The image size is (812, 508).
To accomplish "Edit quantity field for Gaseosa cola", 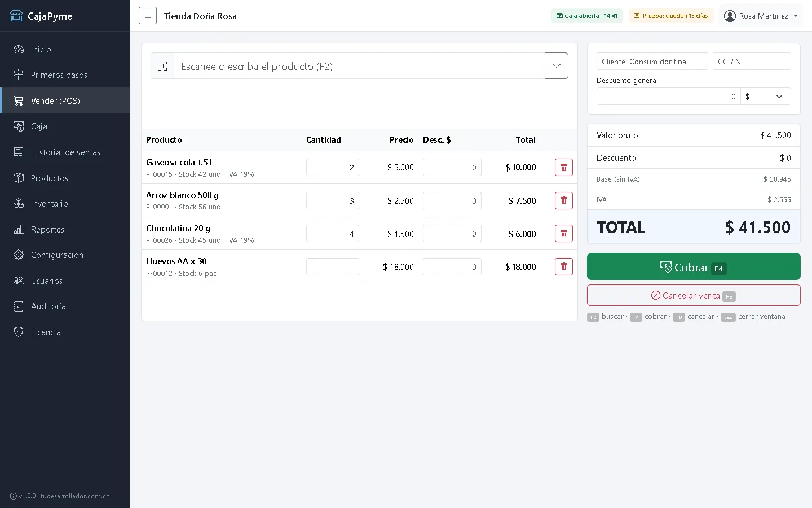I will (333, 168).
